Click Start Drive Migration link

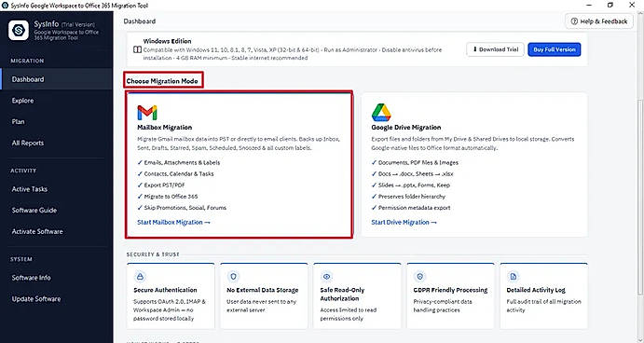404,222
